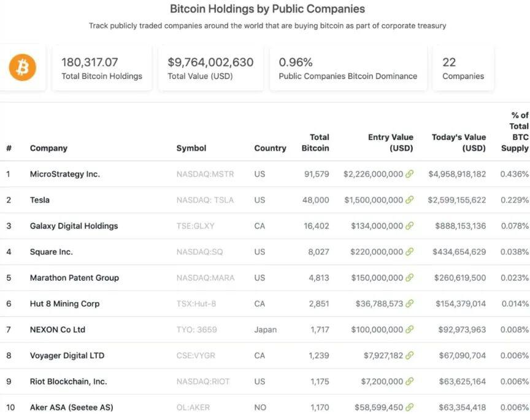Click the TSX:Hut-8 ticker symbol
The height and width of the screenshot is (420, 530).
click(196, 304)
